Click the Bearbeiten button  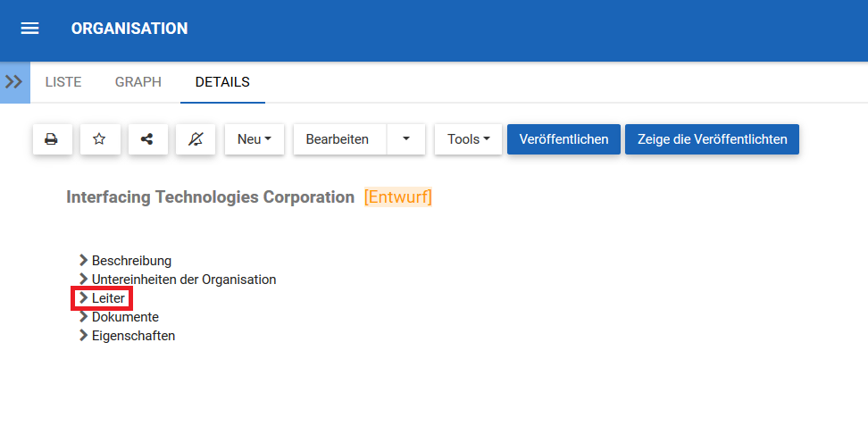pos(339,139)
